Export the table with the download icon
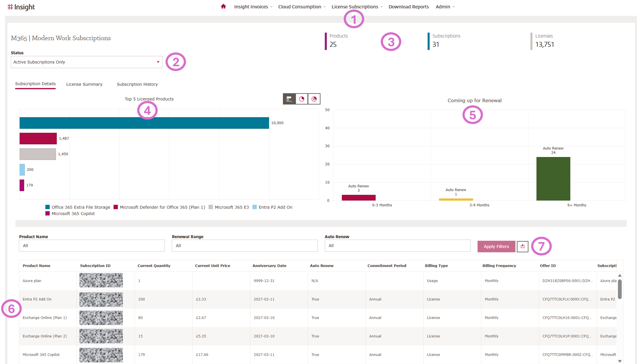 (x=522, y=246)
